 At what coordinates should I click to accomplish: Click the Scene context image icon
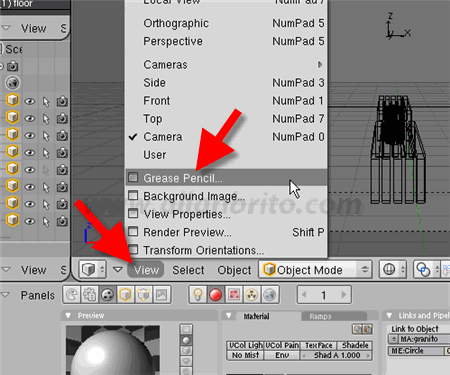point(162,295)
